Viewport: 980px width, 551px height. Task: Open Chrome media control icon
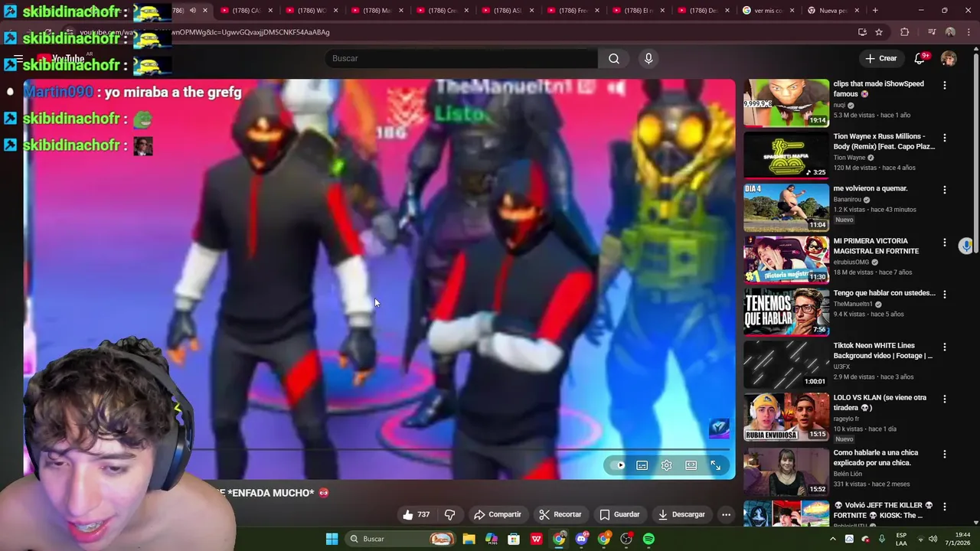click(931, 32)
